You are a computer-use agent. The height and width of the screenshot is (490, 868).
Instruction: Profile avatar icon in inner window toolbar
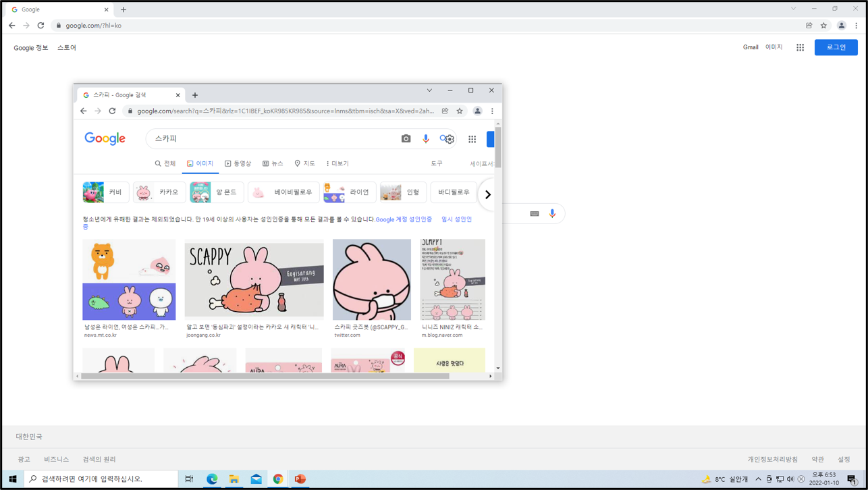point(477,111)
